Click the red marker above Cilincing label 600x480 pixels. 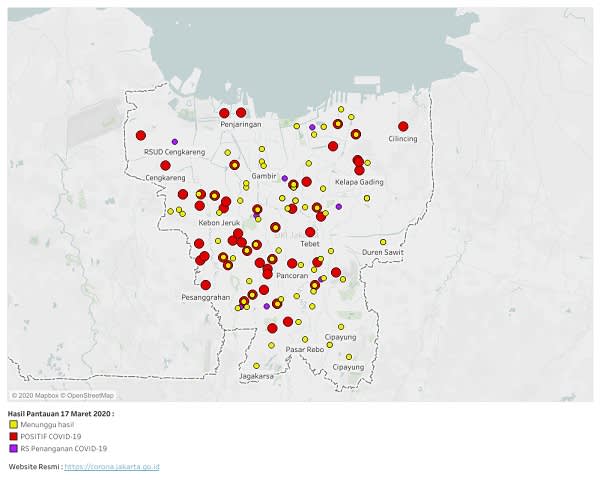click(x=402, y=126)
